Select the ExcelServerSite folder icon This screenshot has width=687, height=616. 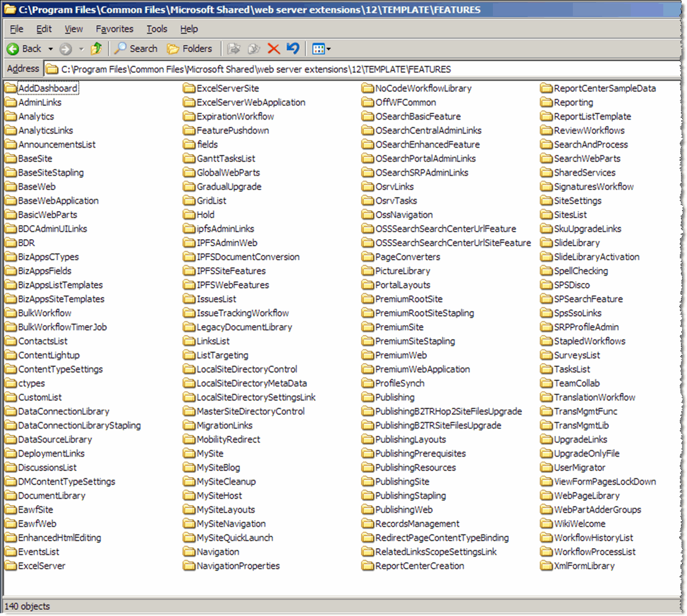coord(189,88)
